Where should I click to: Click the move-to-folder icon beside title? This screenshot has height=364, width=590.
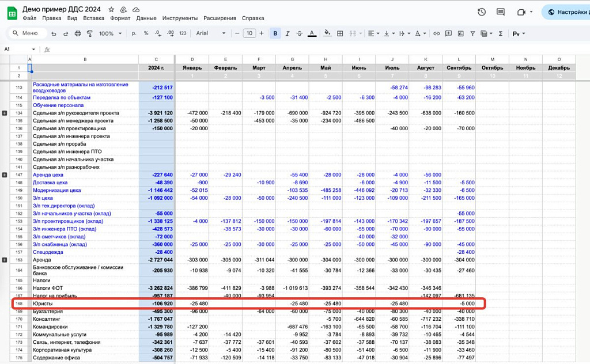coord(123,9)
